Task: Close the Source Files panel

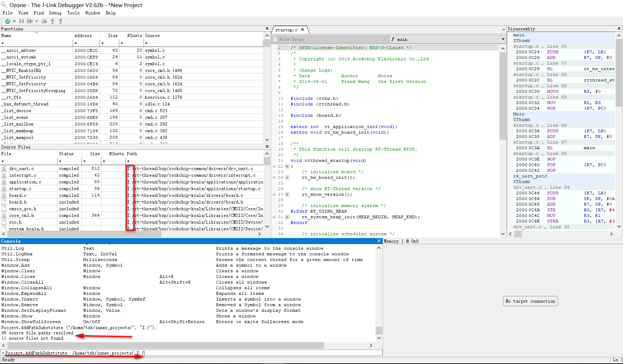Action: tap(267, 147)
